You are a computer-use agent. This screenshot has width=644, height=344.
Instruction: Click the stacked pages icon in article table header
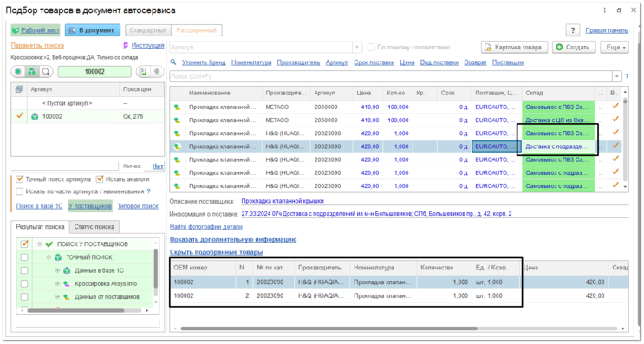(x=19, y=89)
